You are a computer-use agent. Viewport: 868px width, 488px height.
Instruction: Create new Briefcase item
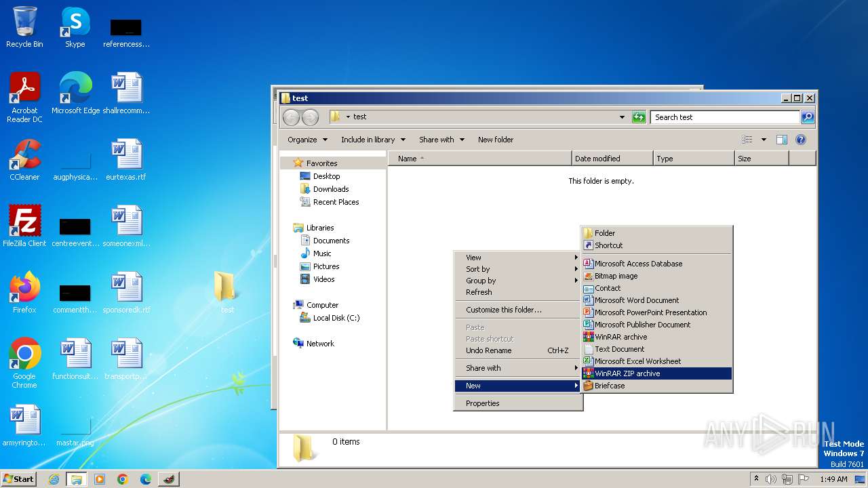tap(657, 386)
